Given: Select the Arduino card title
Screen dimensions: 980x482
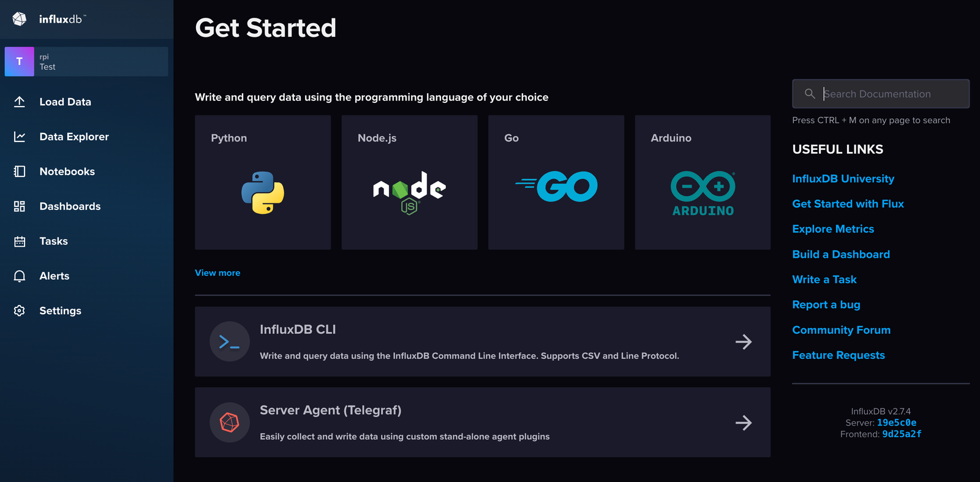Looking at the screenshot, I should [671, 138].
